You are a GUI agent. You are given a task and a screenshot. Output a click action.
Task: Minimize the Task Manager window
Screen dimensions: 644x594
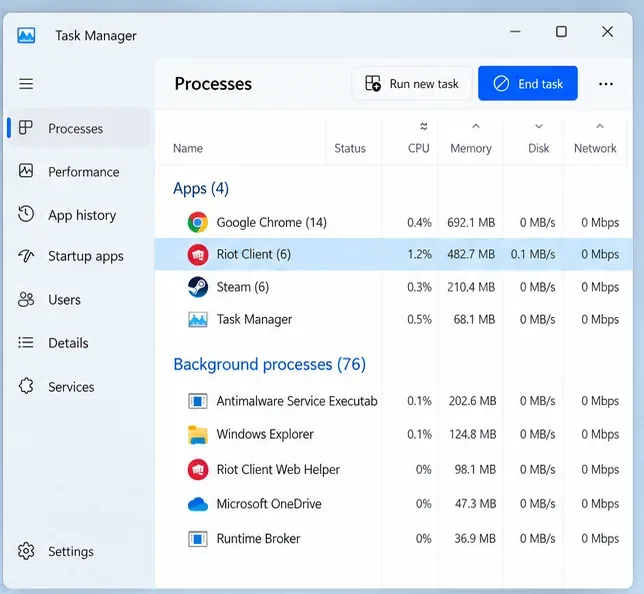515,32
